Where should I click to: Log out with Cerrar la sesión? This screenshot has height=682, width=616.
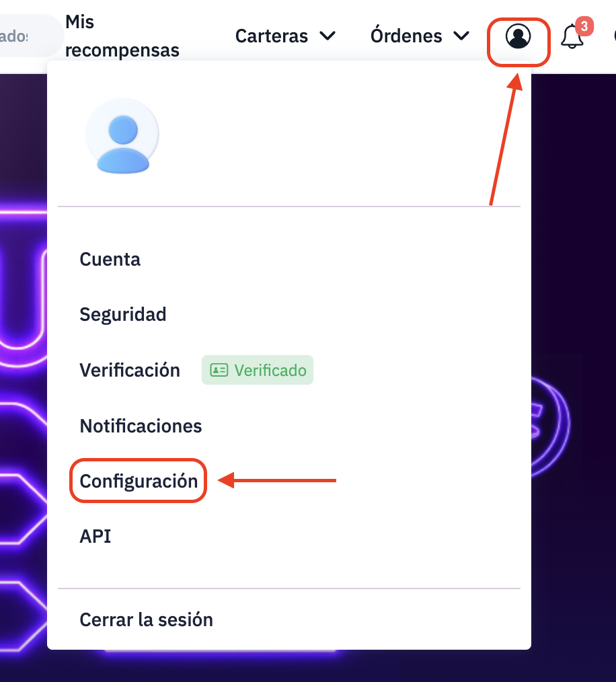click(146, 620)
